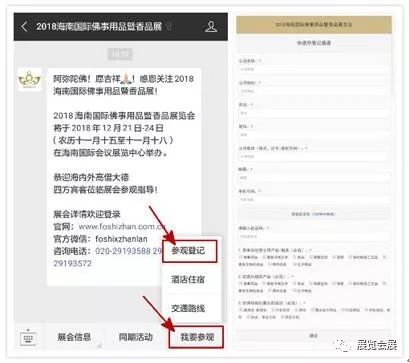Open the www.foshizhan.com.cn website link

122,227
